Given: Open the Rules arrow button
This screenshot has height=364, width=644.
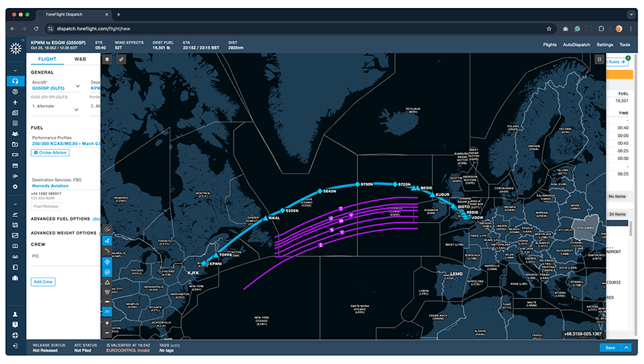Looking at the screenshot, I should coord(618,62).
